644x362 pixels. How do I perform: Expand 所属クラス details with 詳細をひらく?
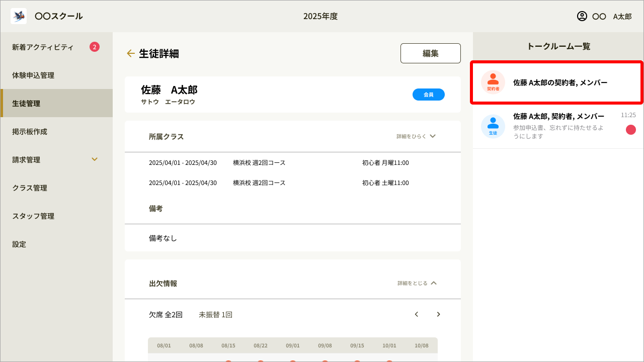pyautogui.click(x=416, y=136)
